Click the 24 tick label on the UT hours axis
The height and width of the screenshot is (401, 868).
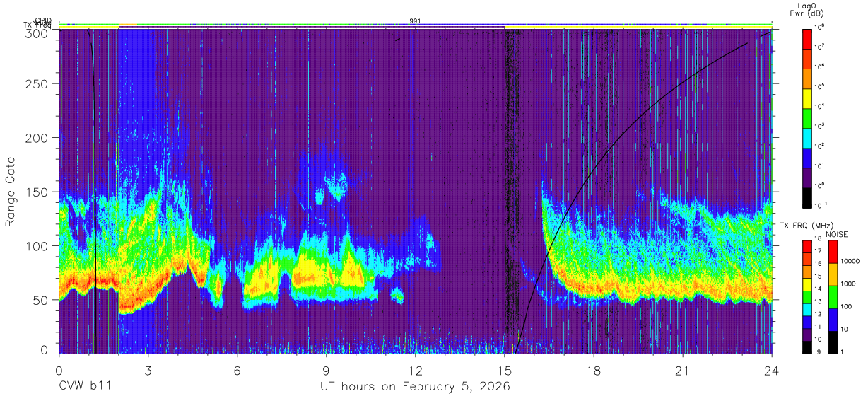click(x=771, y=371)
